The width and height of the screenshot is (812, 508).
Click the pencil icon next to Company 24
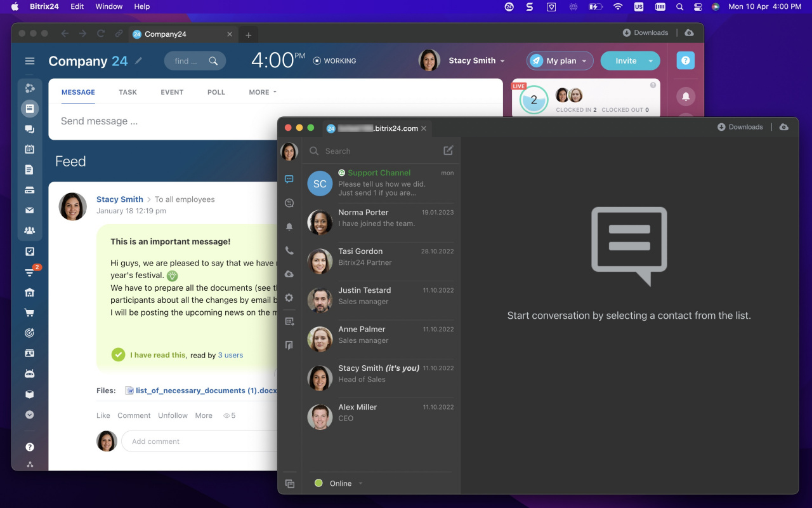[139, 61]
